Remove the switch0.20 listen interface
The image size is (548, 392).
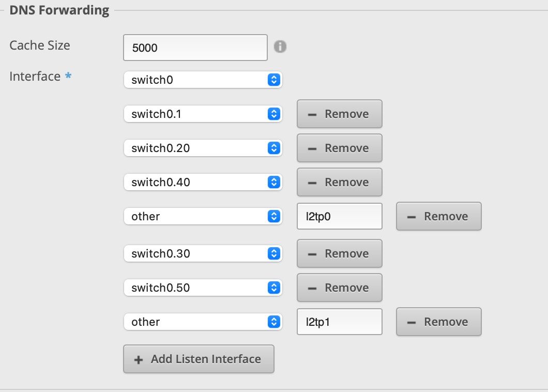pos(339,148)
